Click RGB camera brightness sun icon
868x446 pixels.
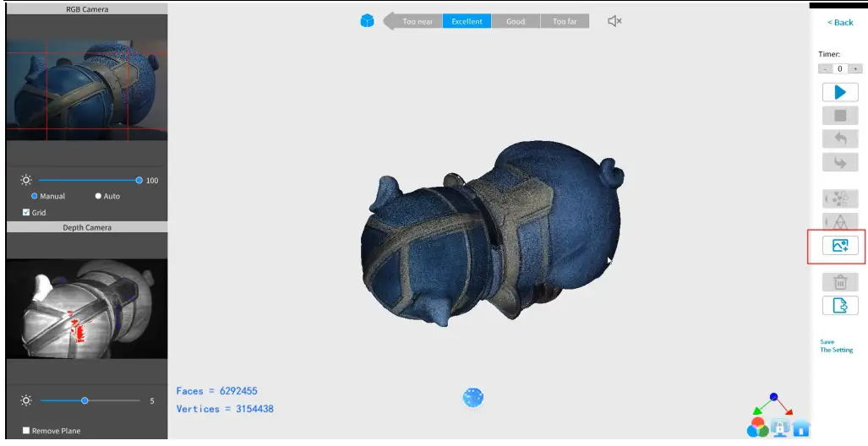pos(26,180)
